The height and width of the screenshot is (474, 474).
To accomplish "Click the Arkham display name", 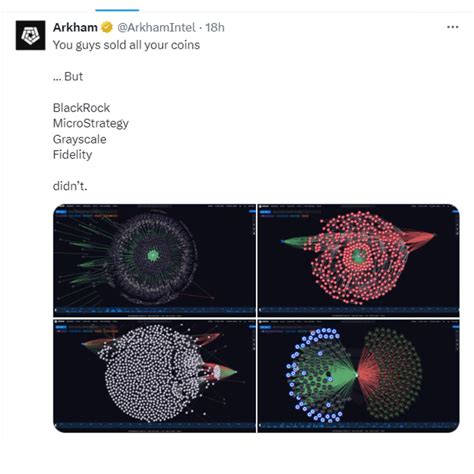I will pyautogui.click(x=75, y=27).
